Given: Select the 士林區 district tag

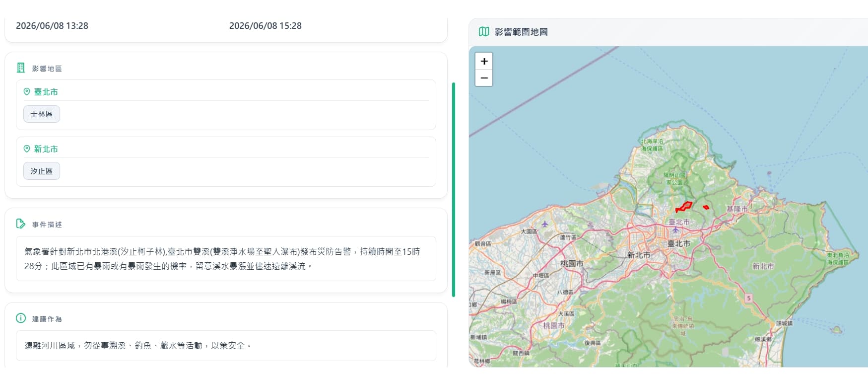Looking at the screenshot, I should 42,114.
